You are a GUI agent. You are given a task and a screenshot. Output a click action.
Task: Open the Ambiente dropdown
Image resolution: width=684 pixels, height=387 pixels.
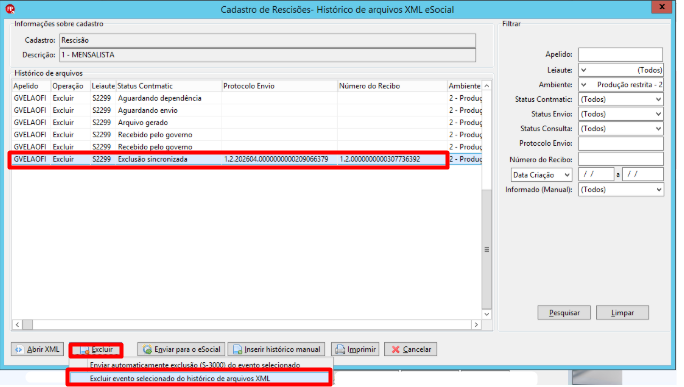pos(620,85)
